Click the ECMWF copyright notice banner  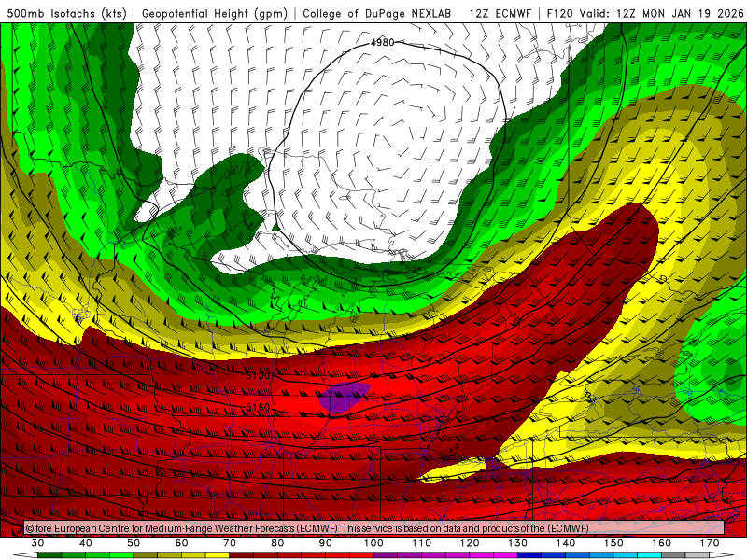(374, 528)
